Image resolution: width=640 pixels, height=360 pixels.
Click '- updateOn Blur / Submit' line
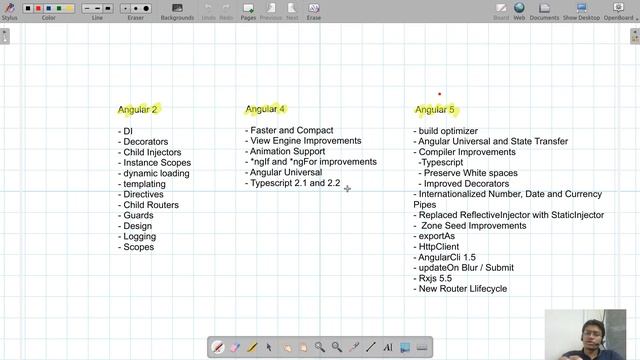464,268
